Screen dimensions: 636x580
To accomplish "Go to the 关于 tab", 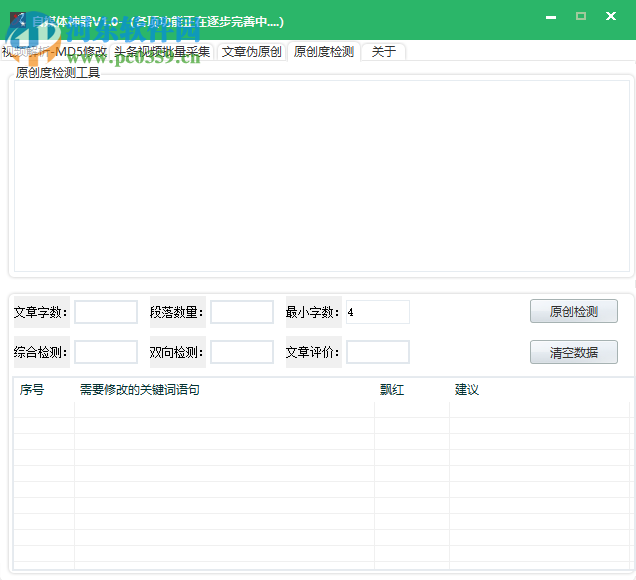I will point(384,52).
